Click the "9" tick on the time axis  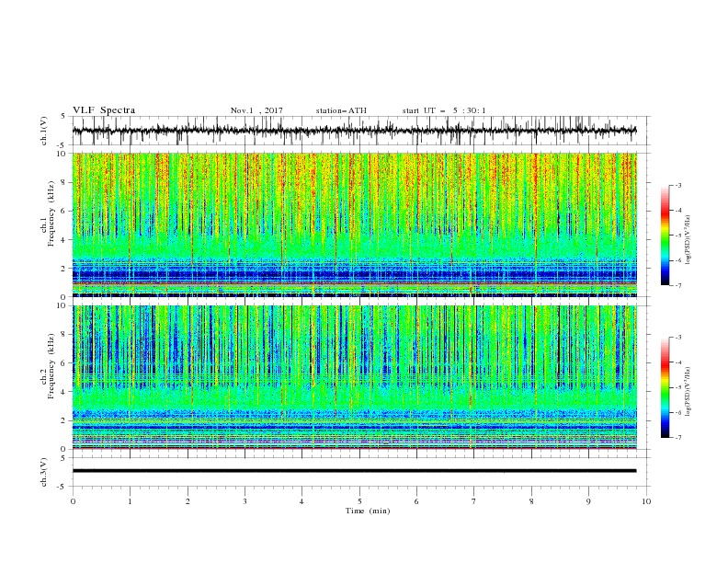(x=588, y=501)
